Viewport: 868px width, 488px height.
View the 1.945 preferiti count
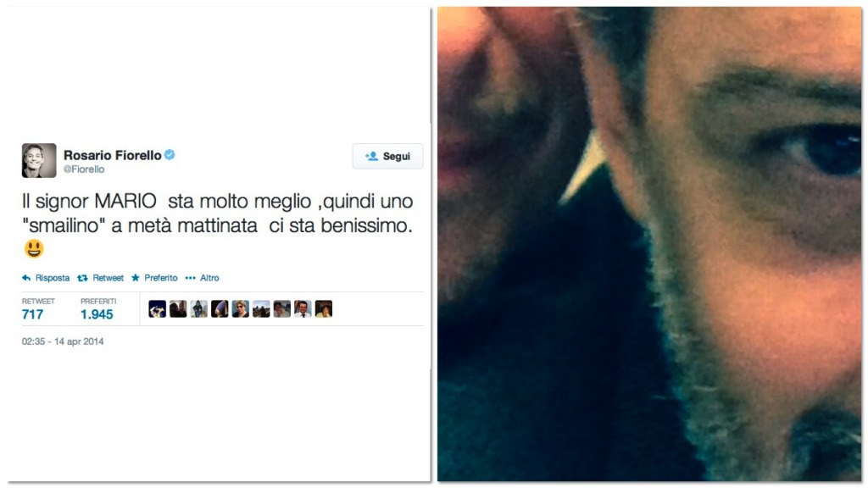click(97, 314)
